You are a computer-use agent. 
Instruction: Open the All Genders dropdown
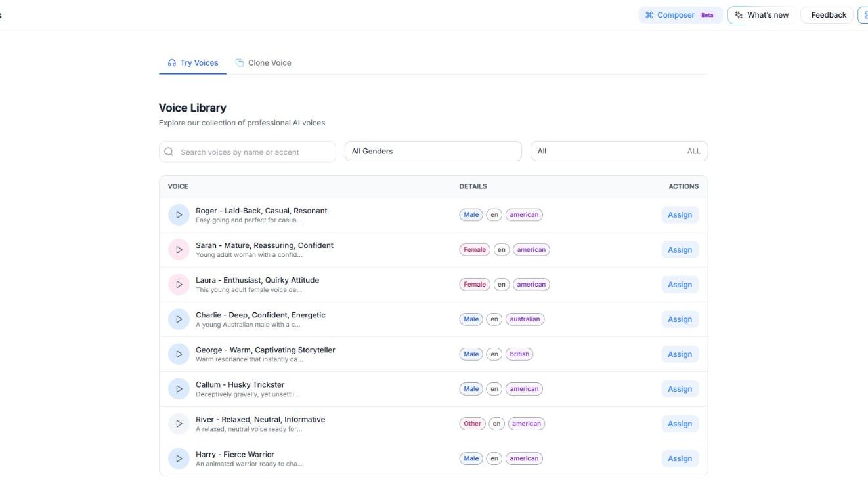[x=433, y=152]
